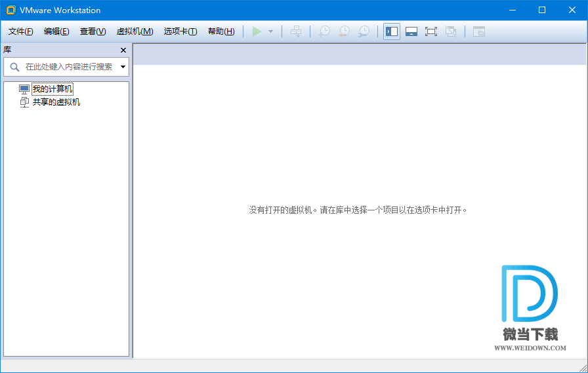
Task: Click the green power on play button
Action: click(x=257, y=31)
